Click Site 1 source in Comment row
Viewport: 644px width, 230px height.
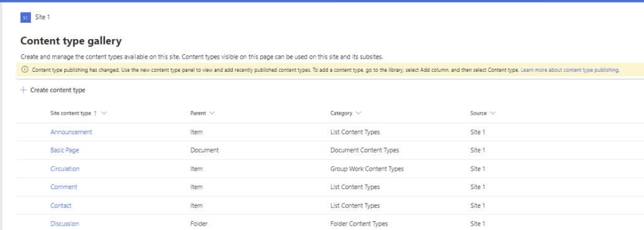pos(478,187)
